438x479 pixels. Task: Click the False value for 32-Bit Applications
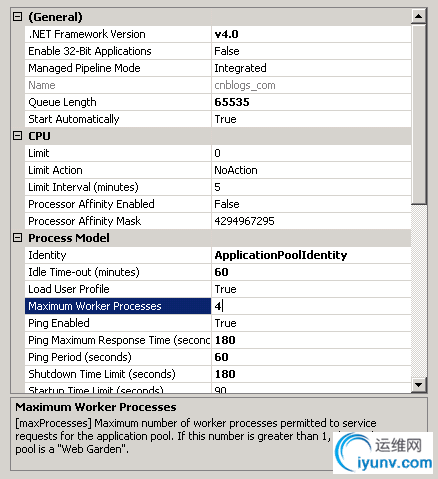(x=311, y=51)
